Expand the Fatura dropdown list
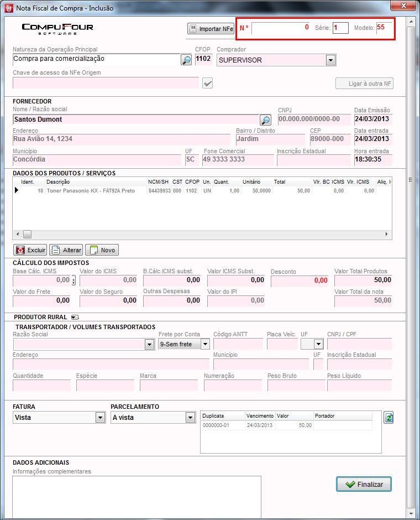Viewport: 420px width, 520px height. pos(100,418)
